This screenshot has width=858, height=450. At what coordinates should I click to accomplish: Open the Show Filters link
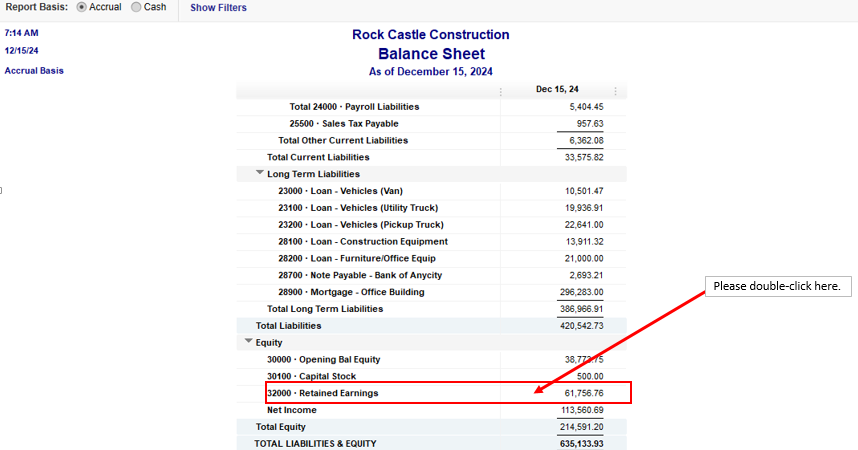(218, 8)
